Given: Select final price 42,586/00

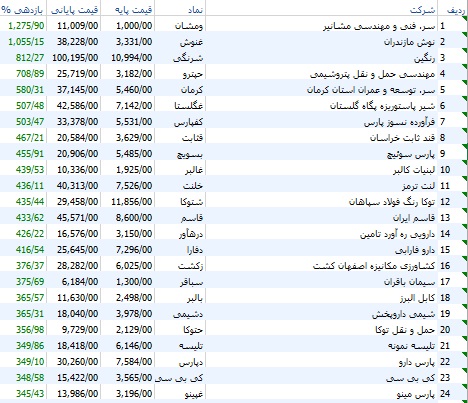Looking at the screenshot, I should (x=77, y=106).
